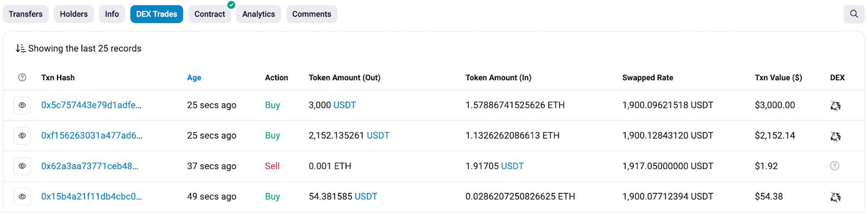Screen dimensions: 868x214
Task: Open USDT link in 1.91705 USDT amount
Action: [x=513, y=166]
